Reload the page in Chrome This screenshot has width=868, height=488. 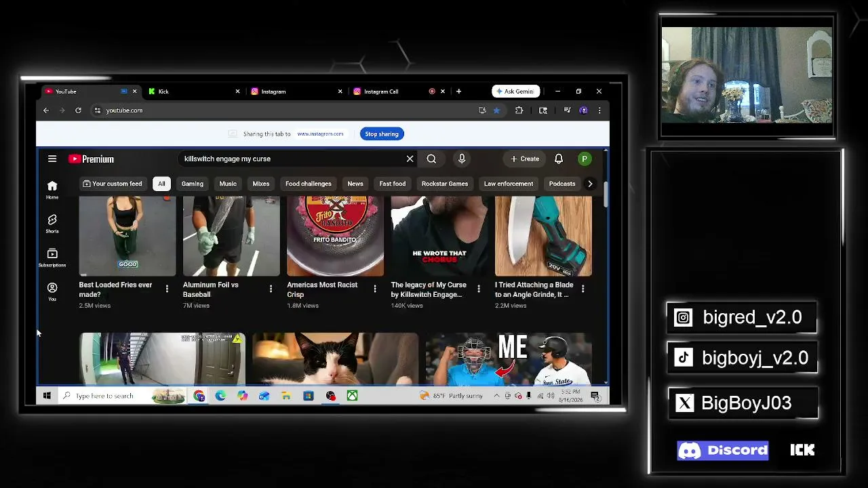(x=78, y=110)
